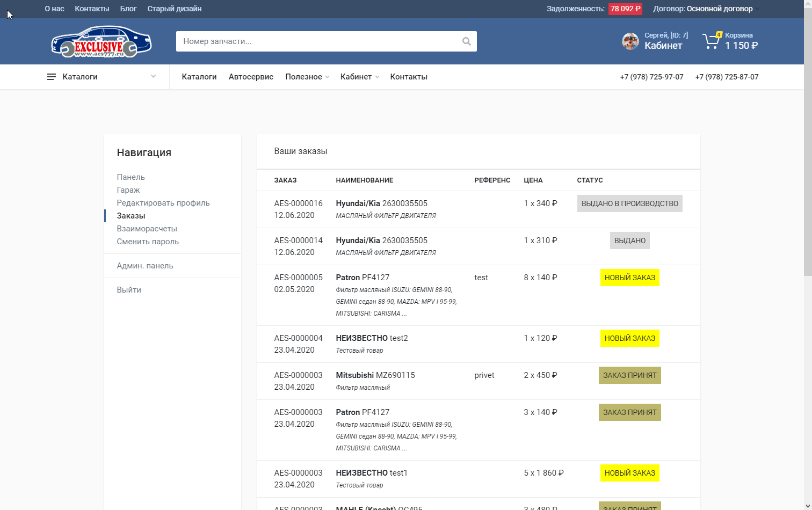Open Контакты in main navigation bar
The width and height of the screenshot is (812, 510).
(409, 77)
